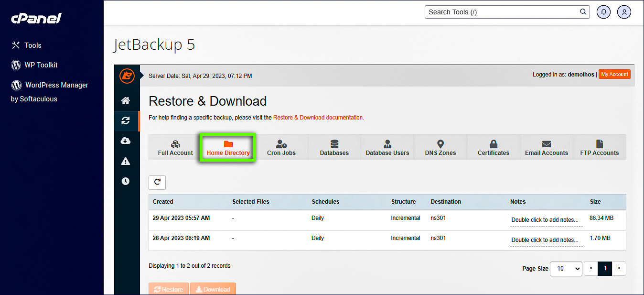Open the JetBackup home dashboard icon
Viewport: 644px width, 295px height.
click(x=126, y=100)
